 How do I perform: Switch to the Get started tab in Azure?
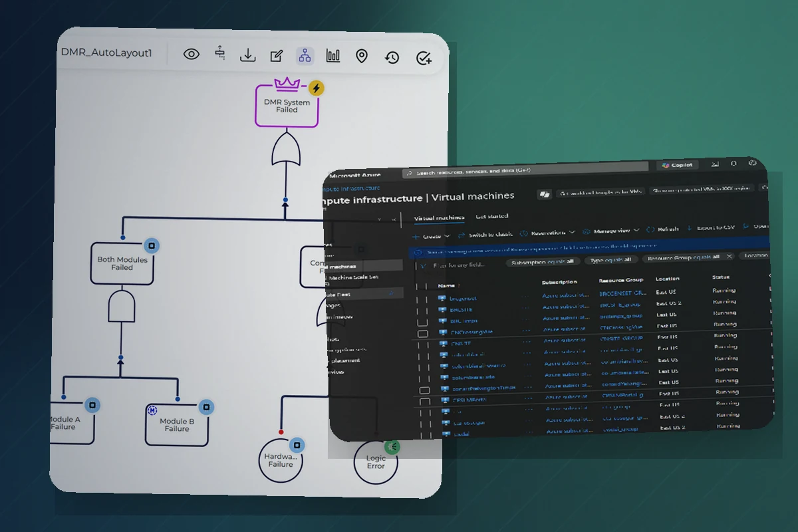pyautogui.click(x=492, y=216)
